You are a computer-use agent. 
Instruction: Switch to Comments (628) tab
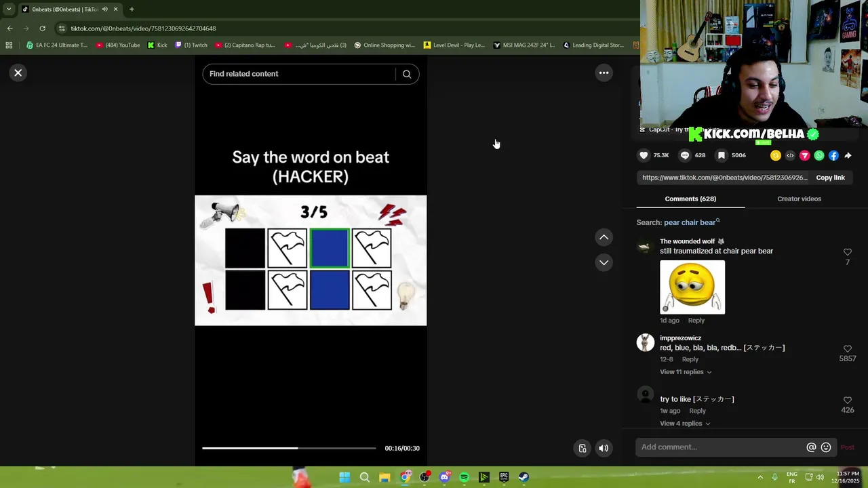pyautogui.click(x=690, y=199)
